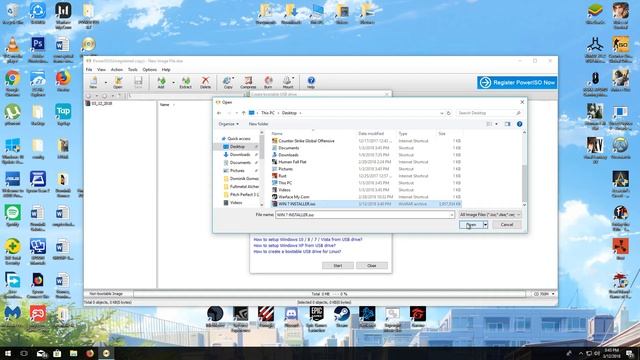This screenshot has width=640, height=360.
Task: Click the Burn toolbar icon in PowerISO
Action: pyautogui.click(x=268, y=82)
